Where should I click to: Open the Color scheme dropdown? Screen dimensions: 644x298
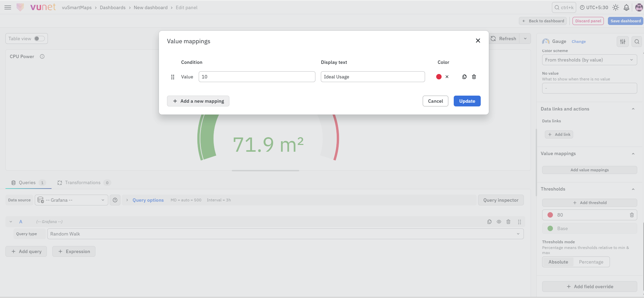pos(589,60)
